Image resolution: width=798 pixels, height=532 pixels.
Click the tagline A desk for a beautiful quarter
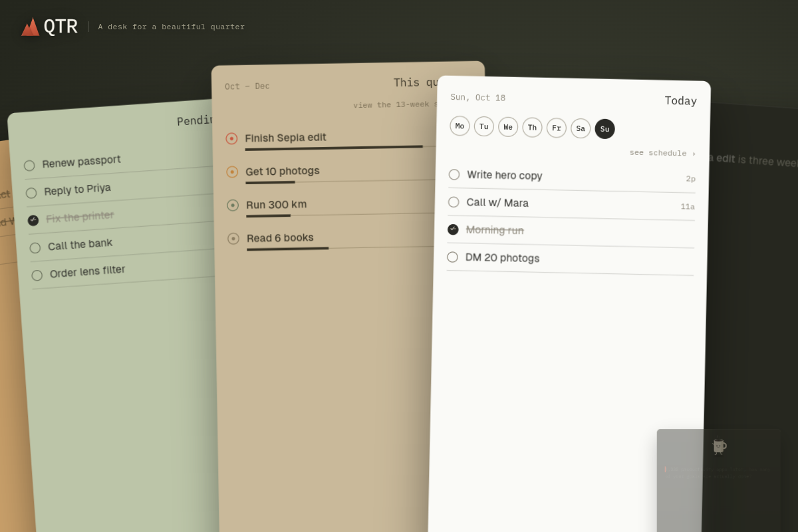tap(172, 27)
